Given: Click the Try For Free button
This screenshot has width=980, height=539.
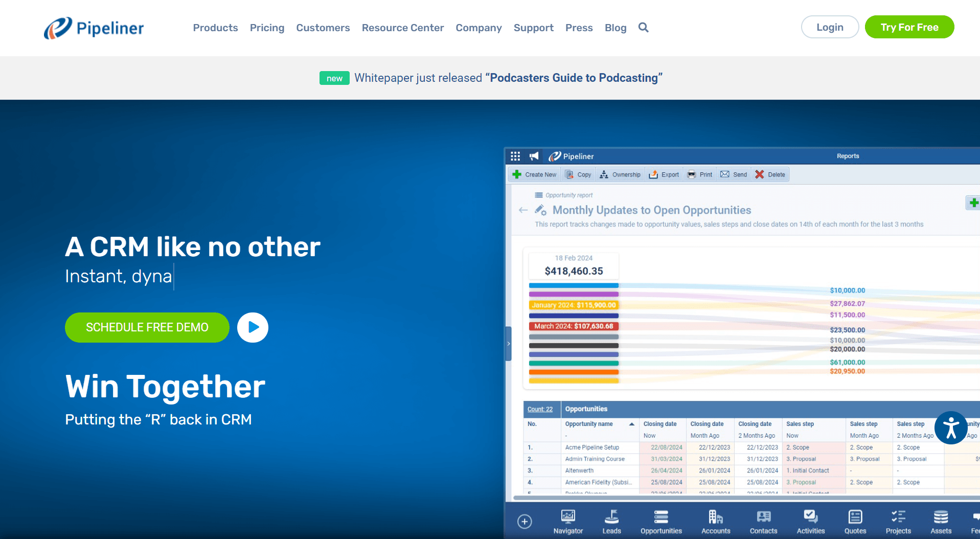Looking at the screenshot, I should point(909,27).
